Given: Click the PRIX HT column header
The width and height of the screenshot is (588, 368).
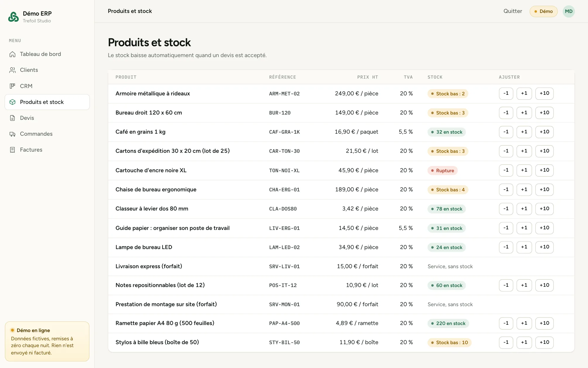Looking at the screenshot, I should tap(367, 77).
